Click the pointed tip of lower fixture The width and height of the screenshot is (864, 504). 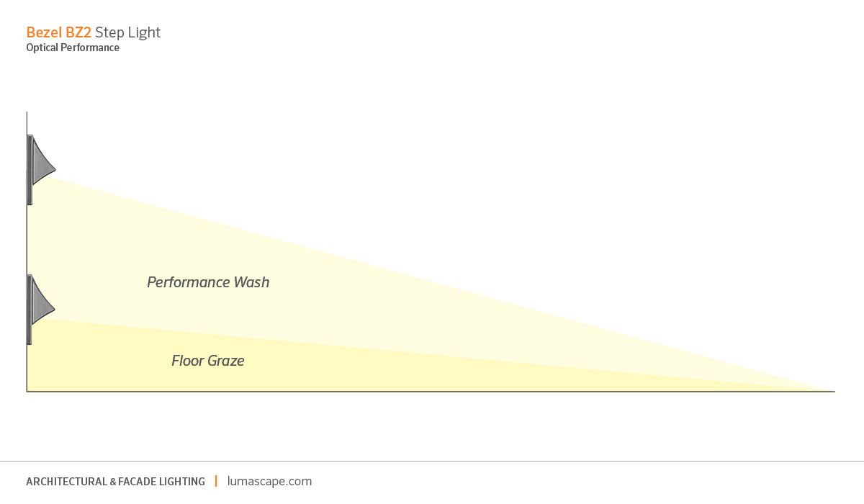[x=53, y=310]
